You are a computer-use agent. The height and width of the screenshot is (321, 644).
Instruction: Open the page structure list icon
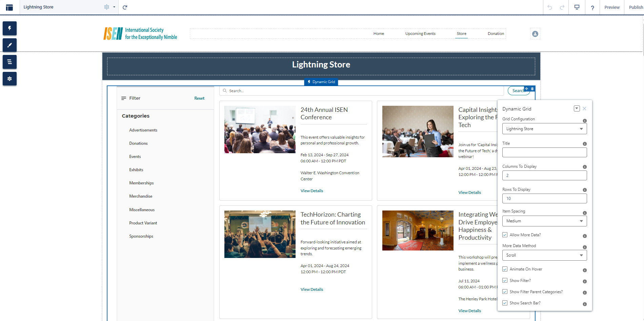pyautogui.click(x=9, y=62)
